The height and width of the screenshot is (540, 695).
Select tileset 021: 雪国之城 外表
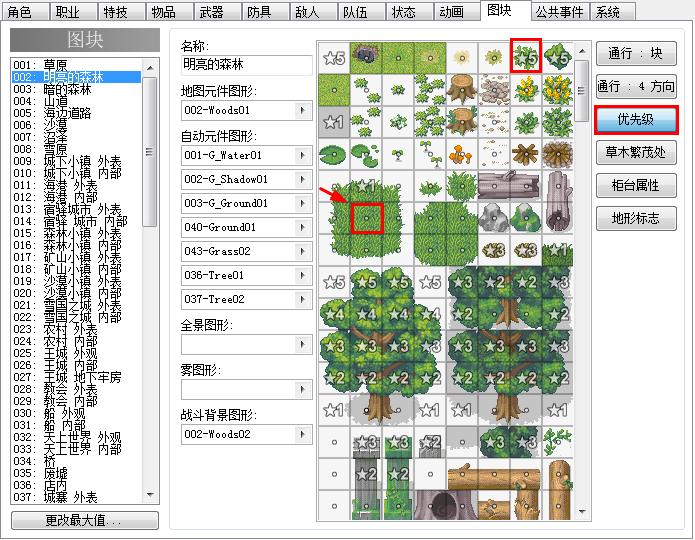(76, 305)
